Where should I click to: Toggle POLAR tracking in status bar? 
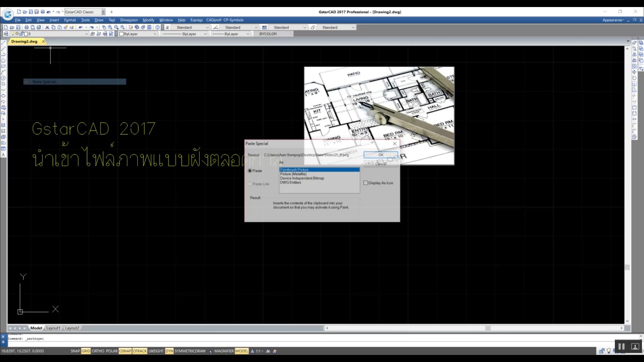point(112,351)
